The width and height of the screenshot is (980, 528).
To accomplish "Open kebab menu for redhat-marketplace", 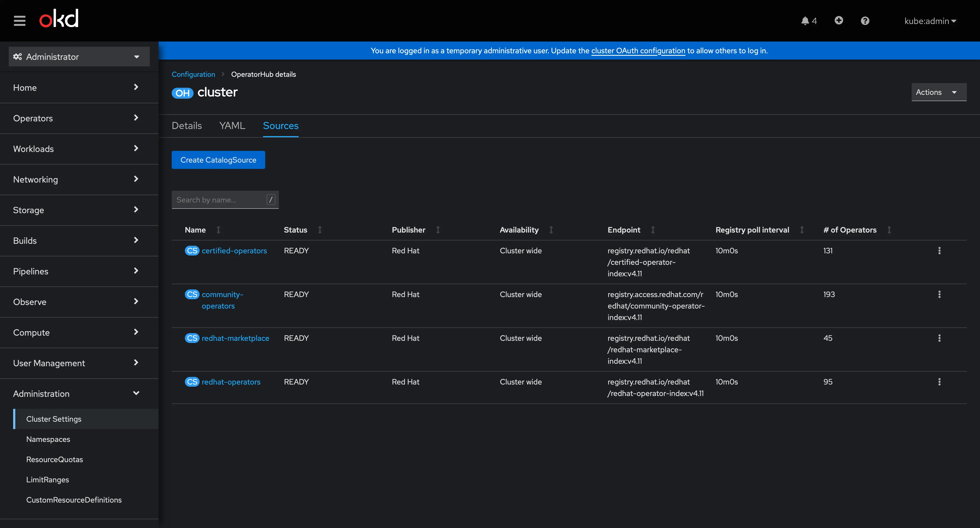I will point(939,338).
